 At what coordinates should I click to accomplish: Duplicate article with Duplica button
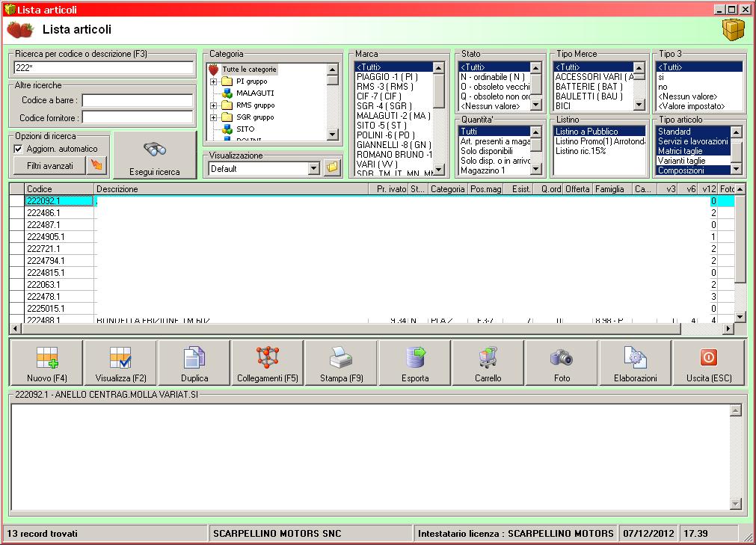(x=194, y=363)
